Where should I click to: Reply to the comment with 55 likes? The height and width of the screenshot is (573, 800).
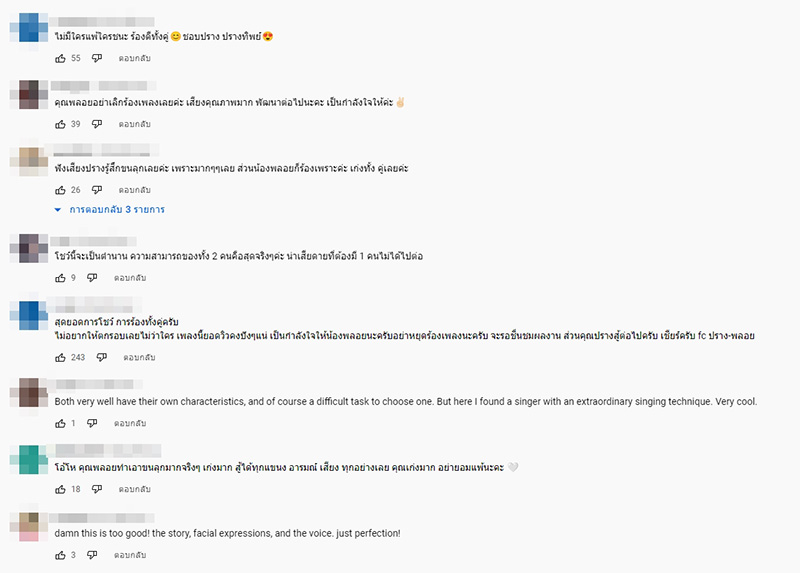coord(134,58)
